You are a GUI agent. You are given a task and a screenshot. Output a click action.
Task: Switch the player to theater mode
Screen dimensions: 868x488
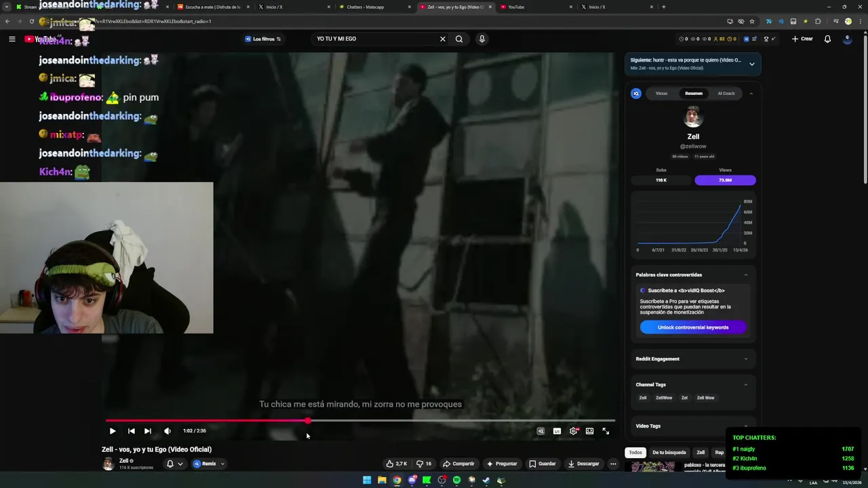590,431
